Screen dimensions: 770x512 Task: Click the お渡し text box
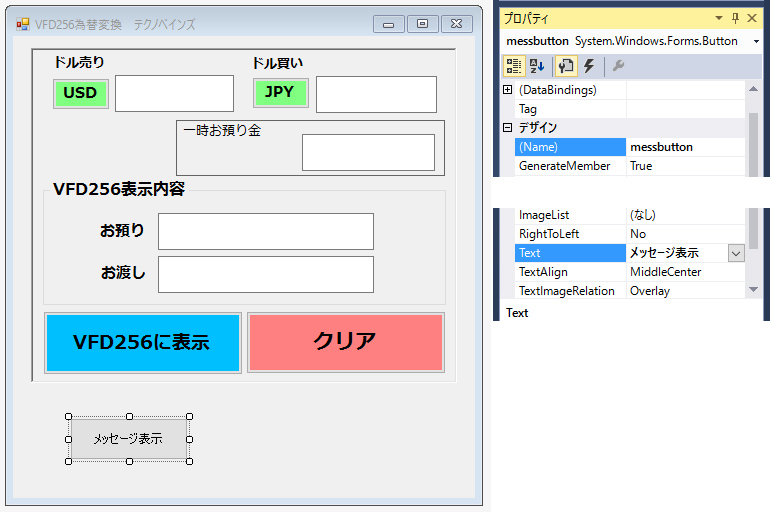point(266,274)
